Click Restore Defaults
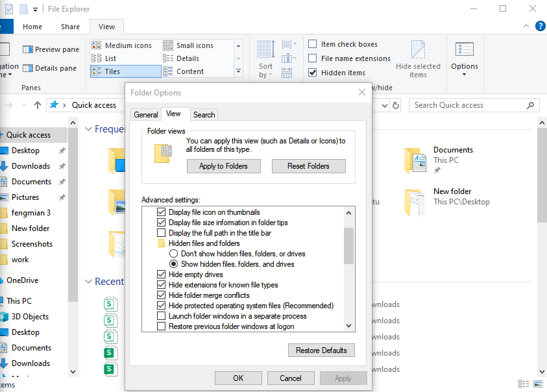Viewport: 547px width, 392px height. 321,350
